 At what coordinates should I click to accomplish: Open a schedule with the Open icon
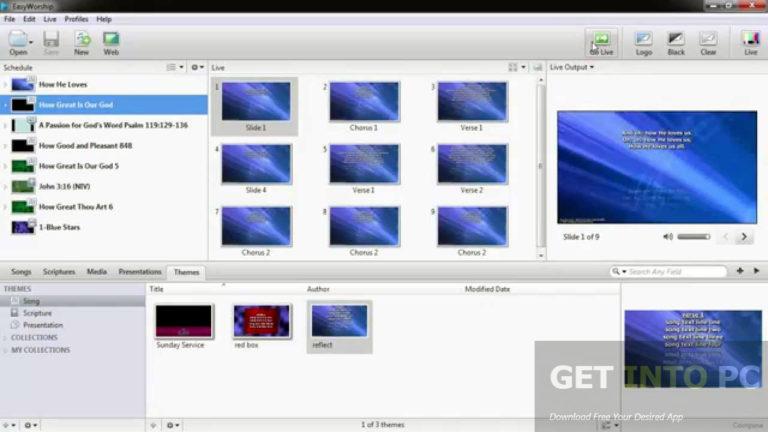click(x=18, y=39)
